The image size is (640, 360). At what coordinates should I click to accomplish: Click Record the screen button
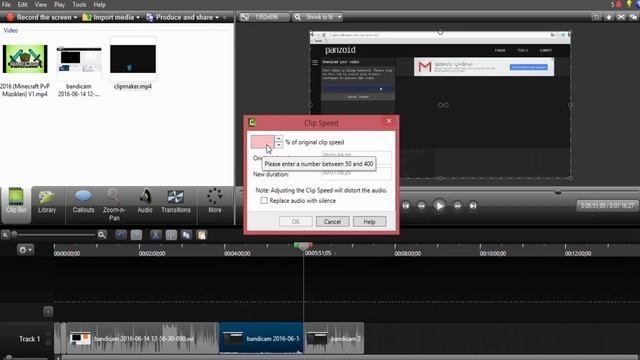pyautogui.click(x=39, y=17)
